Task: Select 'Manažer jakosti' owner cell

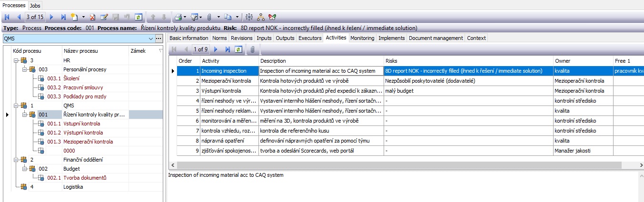Action: (583, 150)
